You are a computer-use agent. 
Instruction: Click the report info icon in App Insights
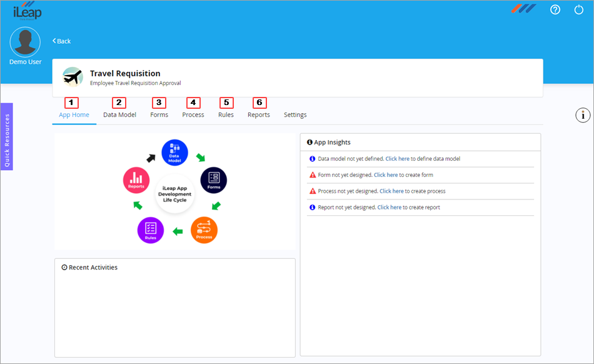pos(312,207)
